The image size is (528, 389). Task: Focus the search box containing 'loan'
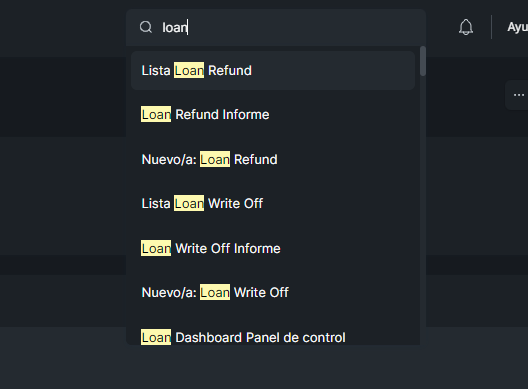276,27
